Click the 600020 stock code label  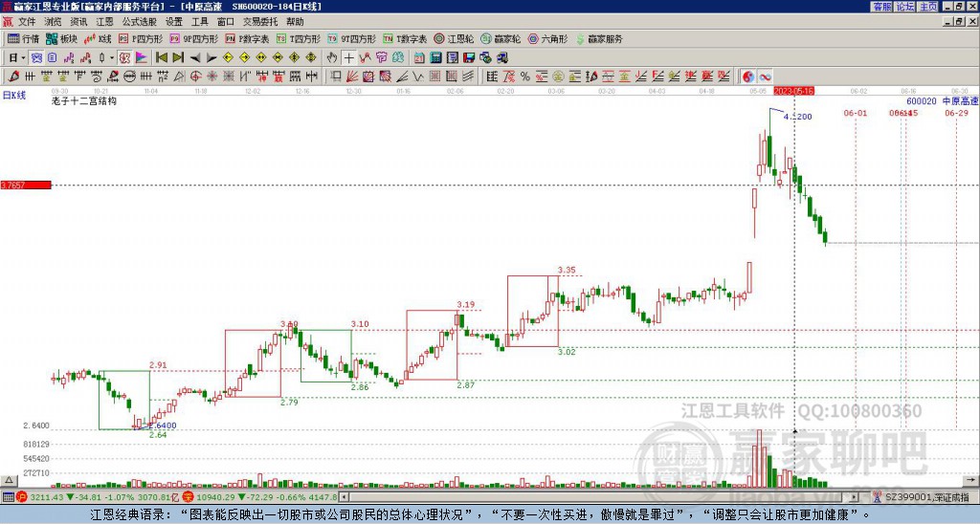(x=922, y=101)
